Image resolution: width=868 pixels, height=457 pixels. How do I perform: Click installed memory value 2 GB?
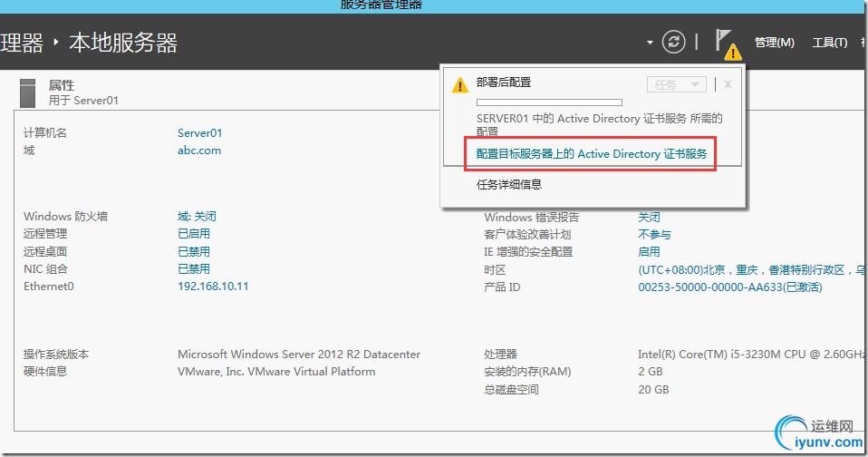(x=651, y=371)
